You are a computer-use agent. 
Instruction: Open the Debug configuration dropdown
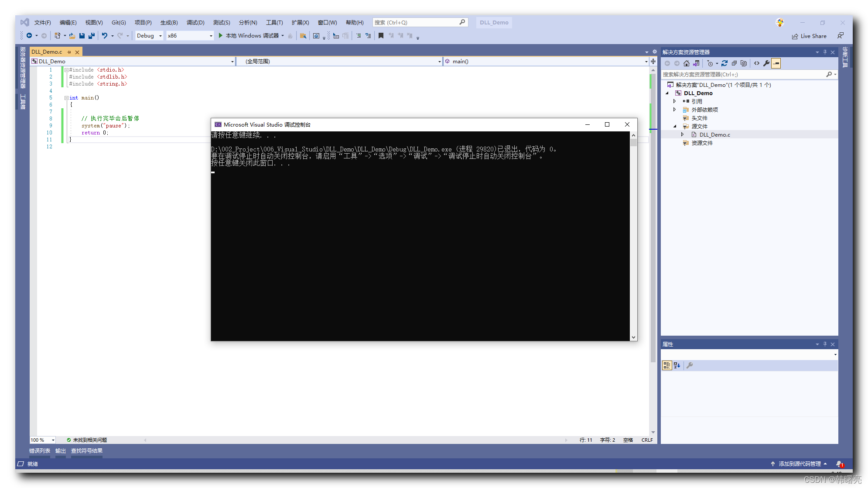coord(161,36)
